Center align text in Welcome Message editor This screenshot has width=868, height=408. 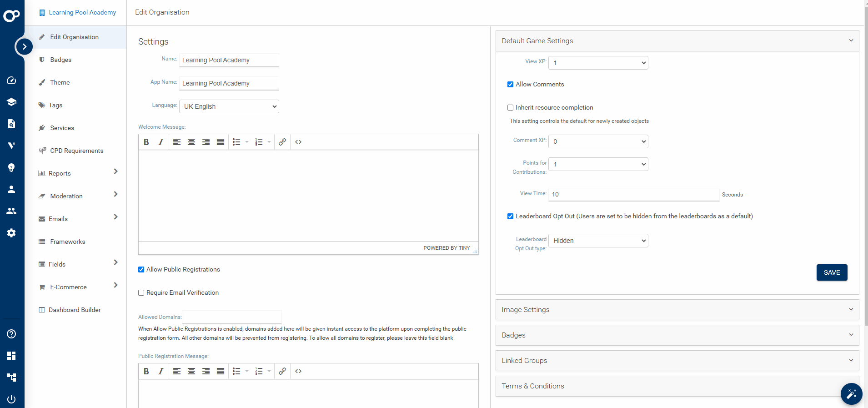[191, 142]
